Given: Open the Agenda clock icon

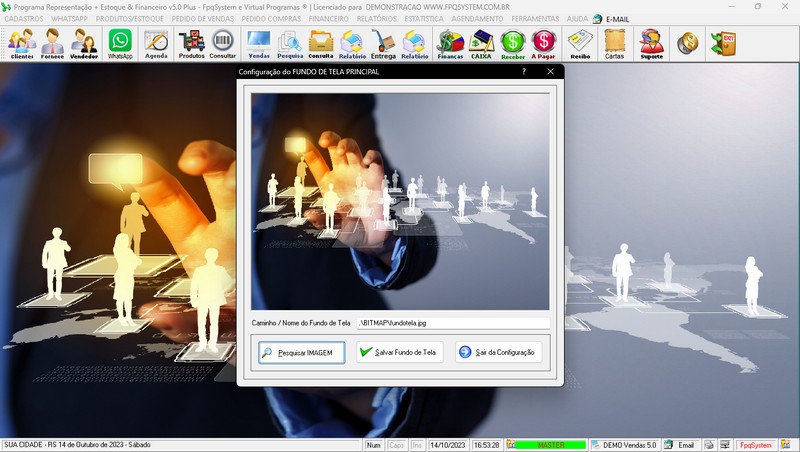Looking at the screenshot, I should (x=156, y=44).
